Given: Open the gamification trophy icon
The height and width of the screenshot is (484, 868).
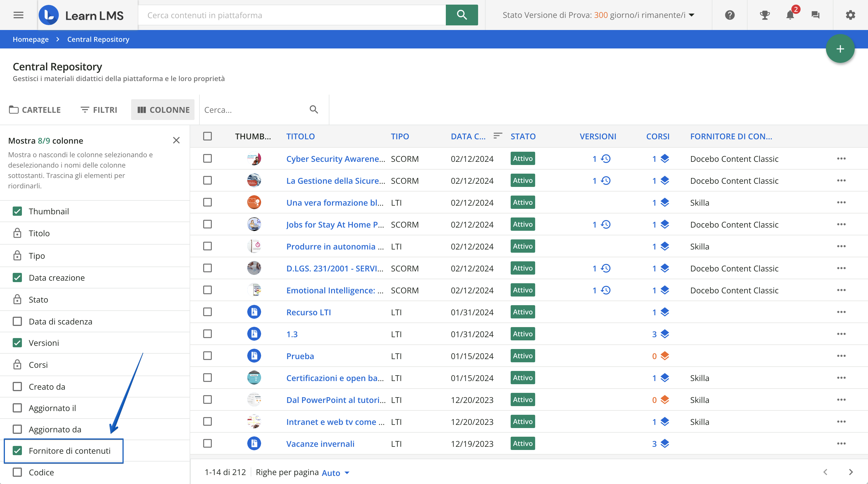Looking at the screenshot, I should click(765, 15).
